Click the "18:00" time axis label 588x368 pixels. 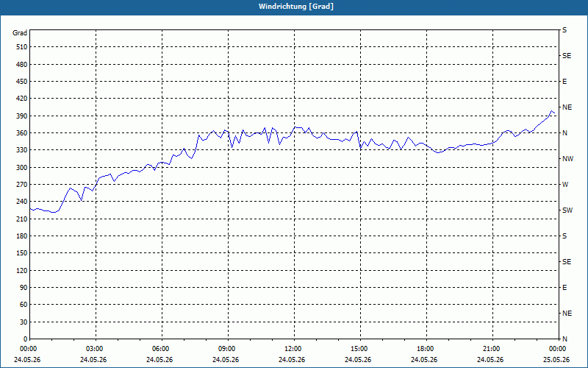426,349
